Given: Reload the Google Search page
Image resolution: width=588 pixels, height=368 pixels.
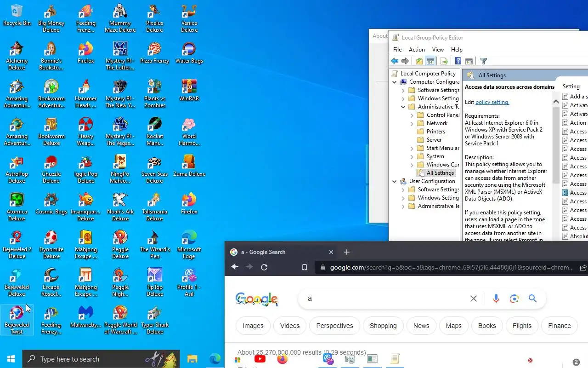Looking at the screenshot, I should 264,267.
